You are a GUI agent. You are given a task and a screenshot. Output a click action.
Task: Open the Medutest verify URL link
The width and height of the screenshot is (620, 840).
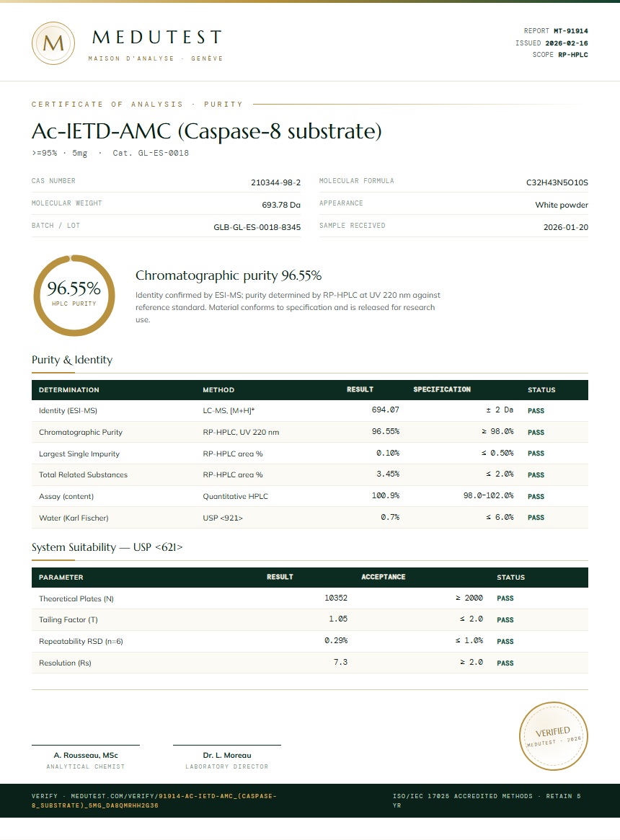[154, 800]
